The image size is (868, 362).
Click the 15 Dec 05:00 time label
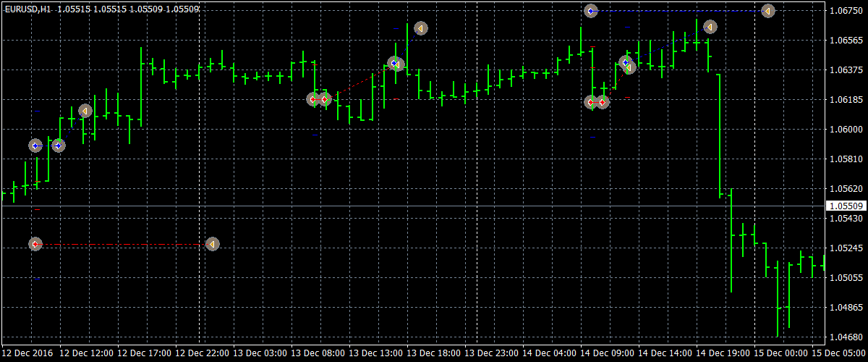838,353
